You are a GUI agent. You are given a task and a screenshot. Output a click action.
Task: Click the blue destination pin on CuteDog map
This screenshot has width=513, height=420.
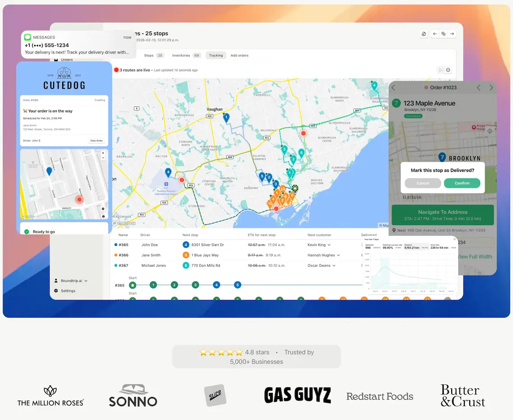pos(49,171)
